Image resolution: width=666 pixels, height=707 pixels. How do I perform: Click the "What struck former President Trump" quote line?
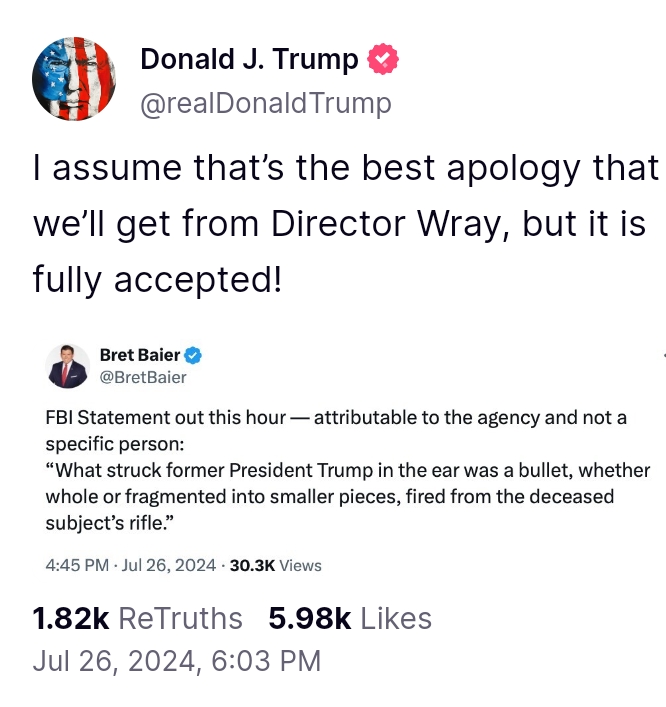coord(348,470)
